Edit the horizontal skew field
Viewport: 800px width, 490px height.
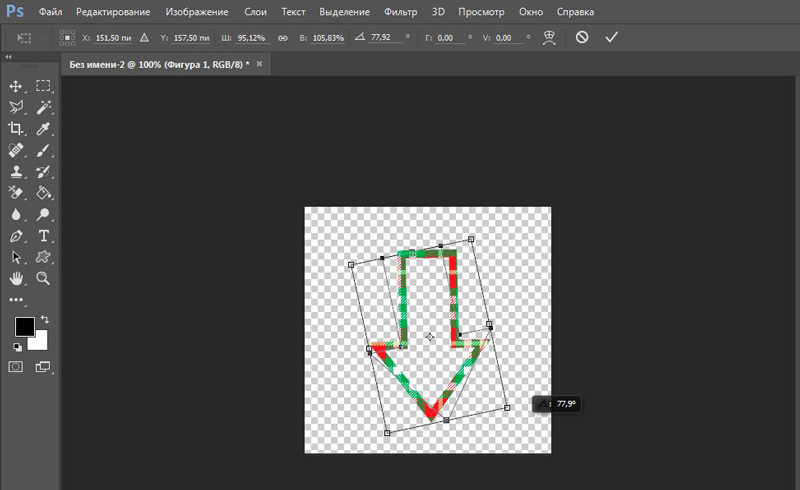[x=449, y=38]
